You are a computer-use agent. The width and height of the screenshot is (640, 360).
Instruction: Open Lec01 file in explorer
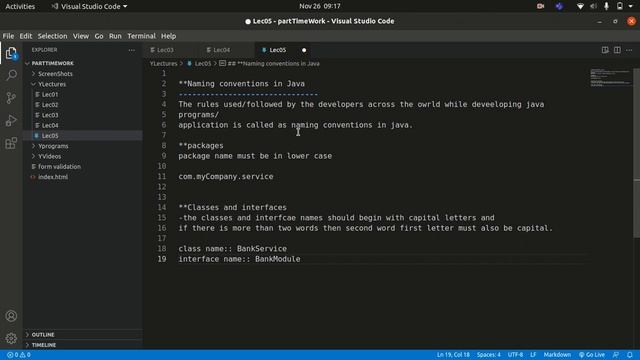pos(50,94)
